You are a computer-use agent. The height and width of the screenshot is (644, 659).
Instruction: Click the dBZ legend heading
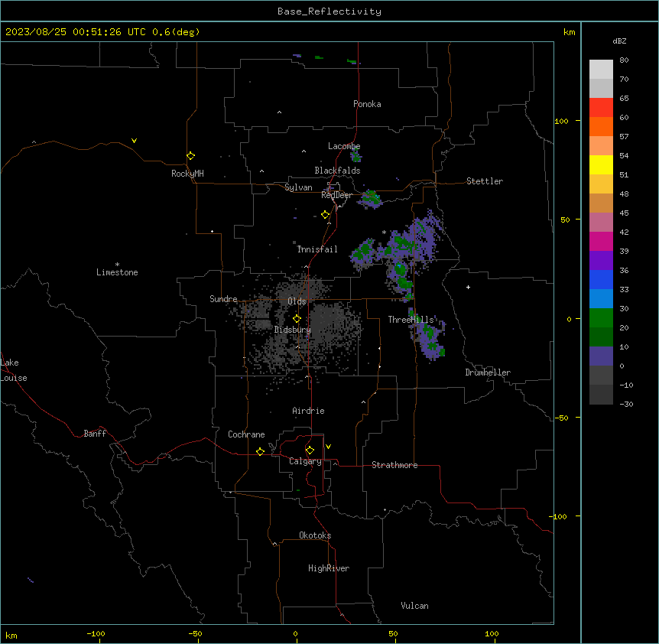pyautogui.click(x=619, y=41)
